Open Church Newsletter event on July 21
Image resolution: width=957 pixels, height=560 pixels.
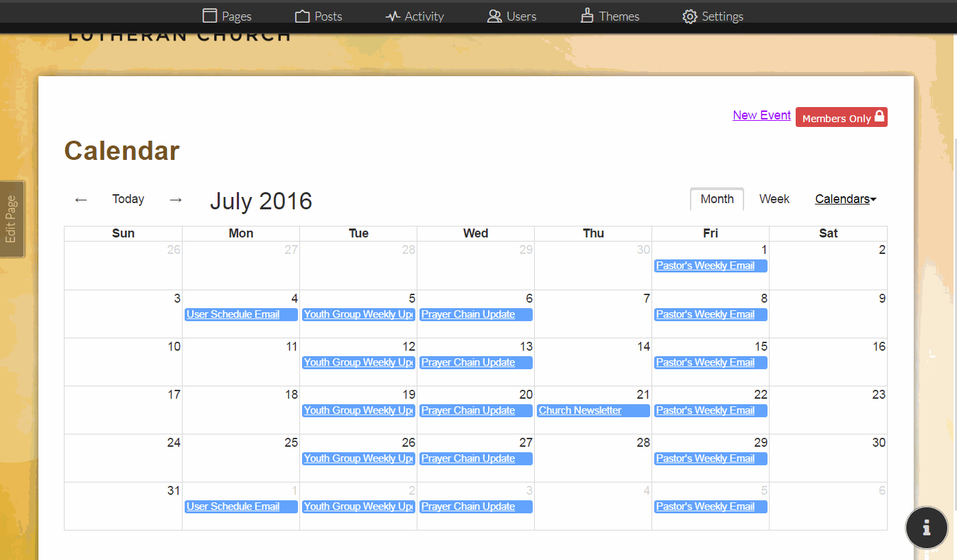coord(580,410)
